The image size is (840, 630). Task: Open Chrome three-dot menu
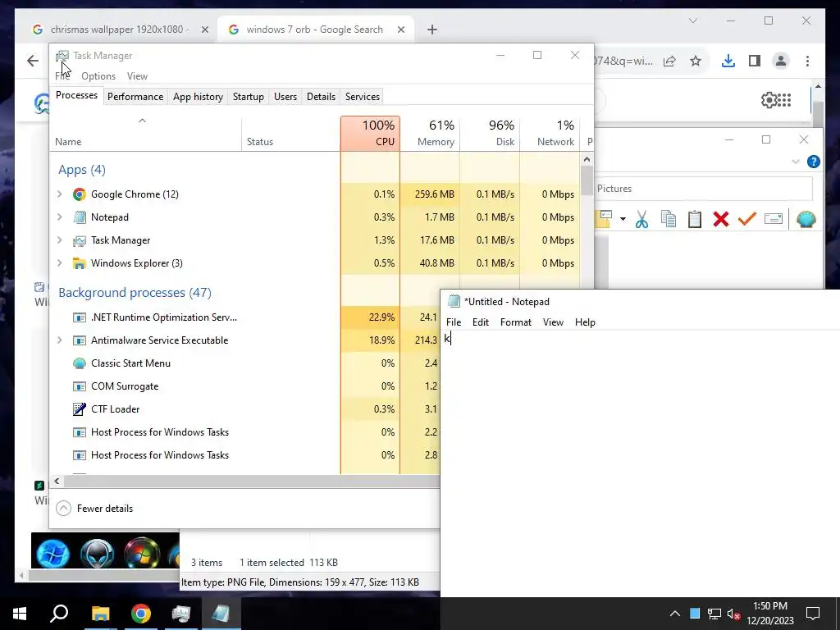(807, 61)
